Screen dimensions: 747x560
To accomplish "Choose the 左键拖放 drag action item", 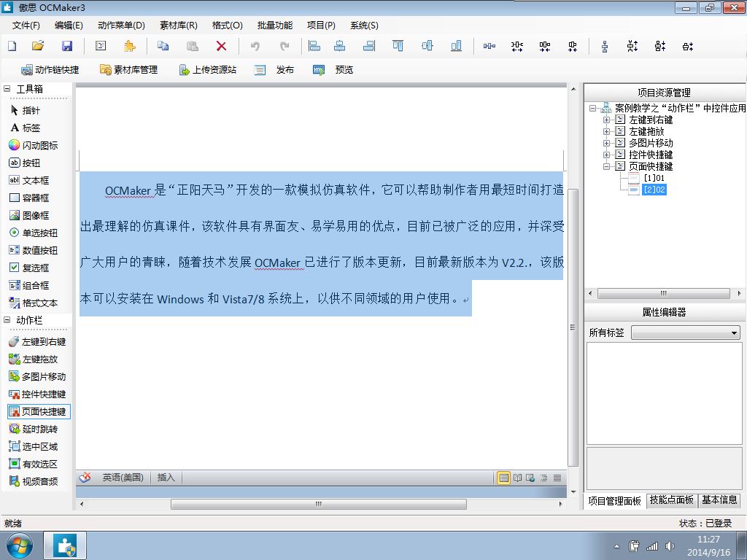I will pyautogui.click(x=34, y=359).
